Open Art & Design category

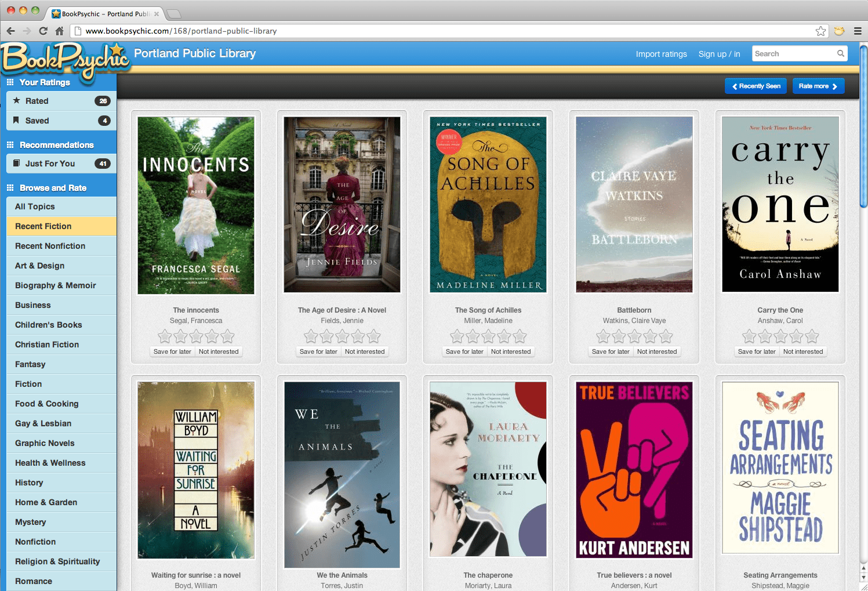(x=61, y=266)
